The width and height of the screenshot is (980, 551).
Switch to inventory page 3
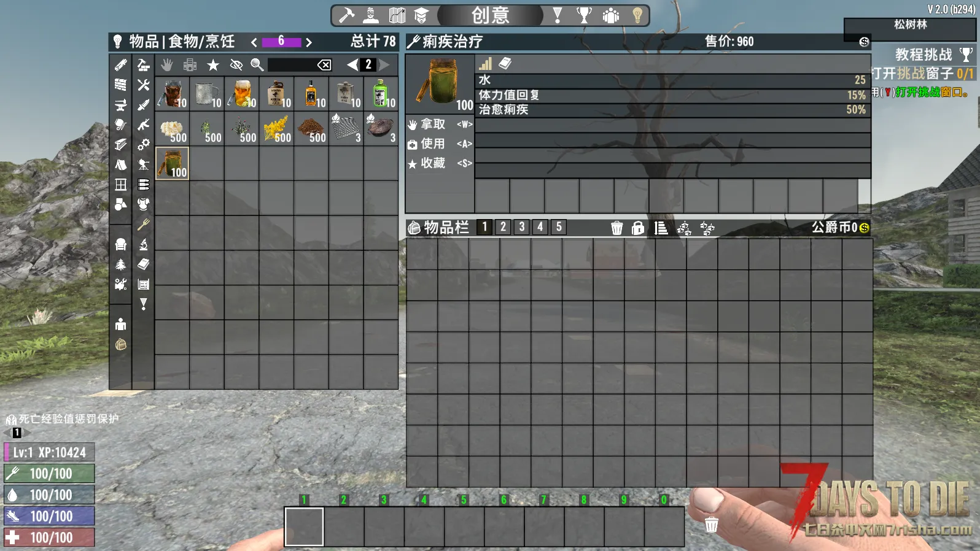pos(522,227)
